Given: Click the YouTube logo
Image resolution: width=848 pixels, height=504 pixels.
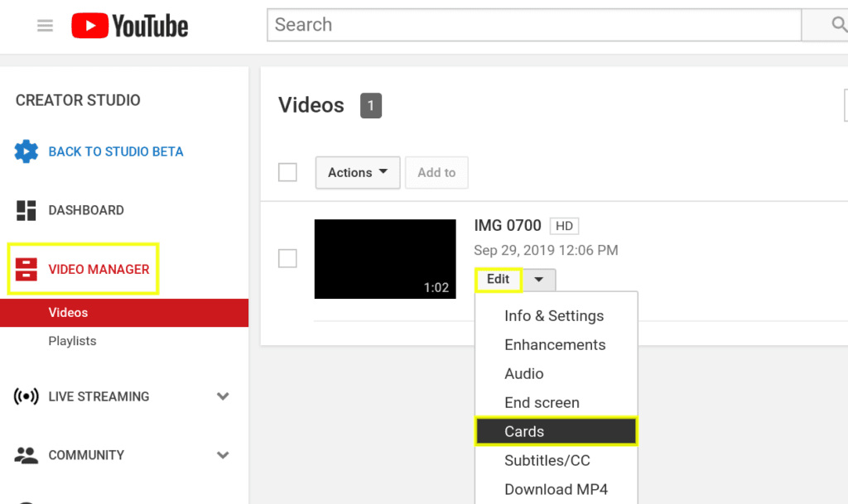Looking at the screenshot, I should [x=129, y=25].
